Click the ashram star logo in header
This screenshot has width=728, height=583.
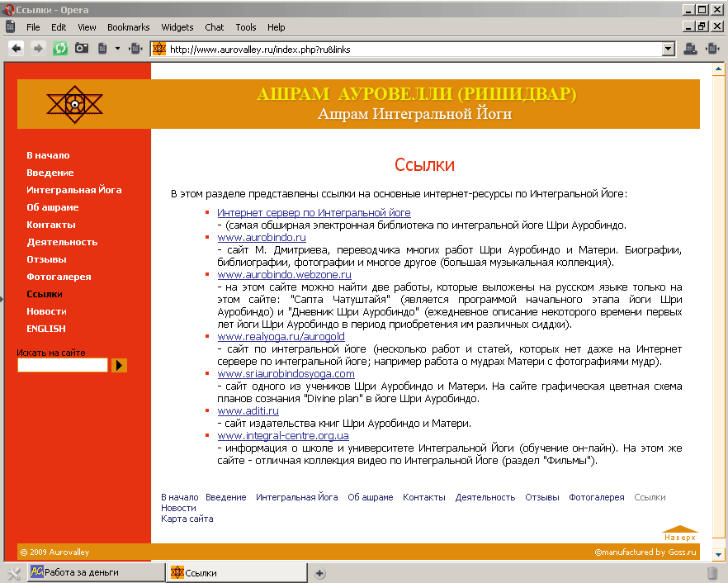click(x=74, y=104)
